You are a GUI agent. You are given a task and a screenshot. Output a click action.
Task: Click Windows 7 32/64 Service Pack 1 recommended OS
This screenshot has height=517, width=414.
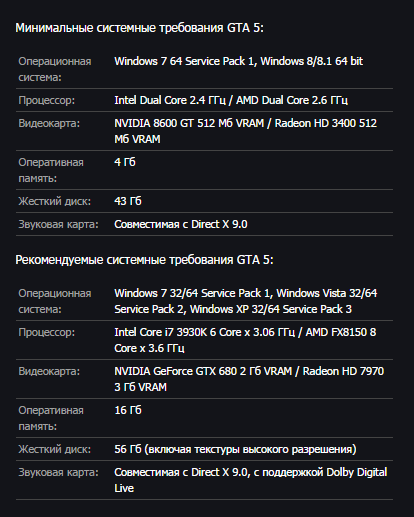(193, 293)
